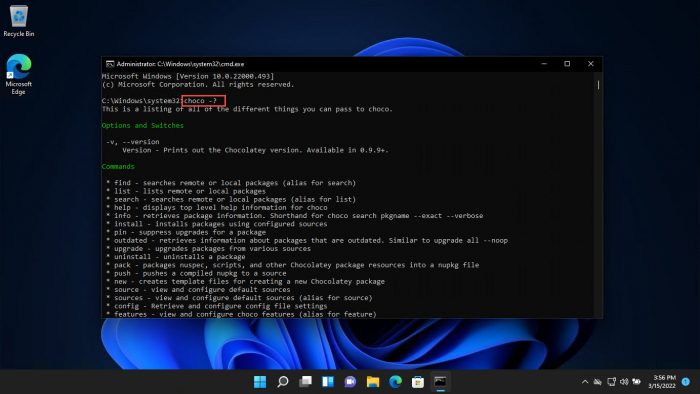Click the 'features - view and configure' line
This screenshot has width=700, height=394.
(x=241, y=314)
